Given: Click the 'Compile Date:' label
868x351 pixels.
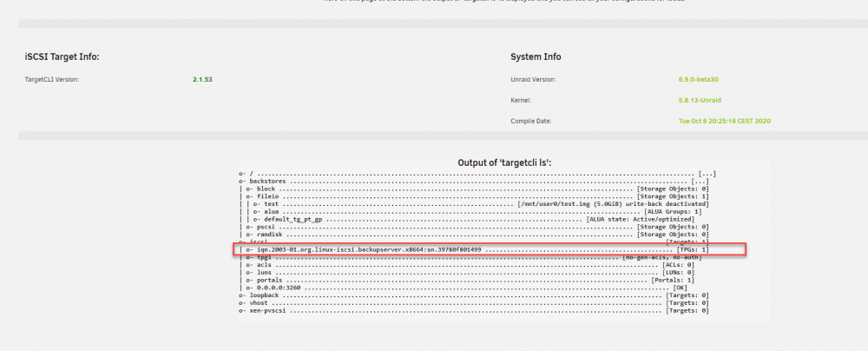Looking at the screenshot, I should click(531, 121).
